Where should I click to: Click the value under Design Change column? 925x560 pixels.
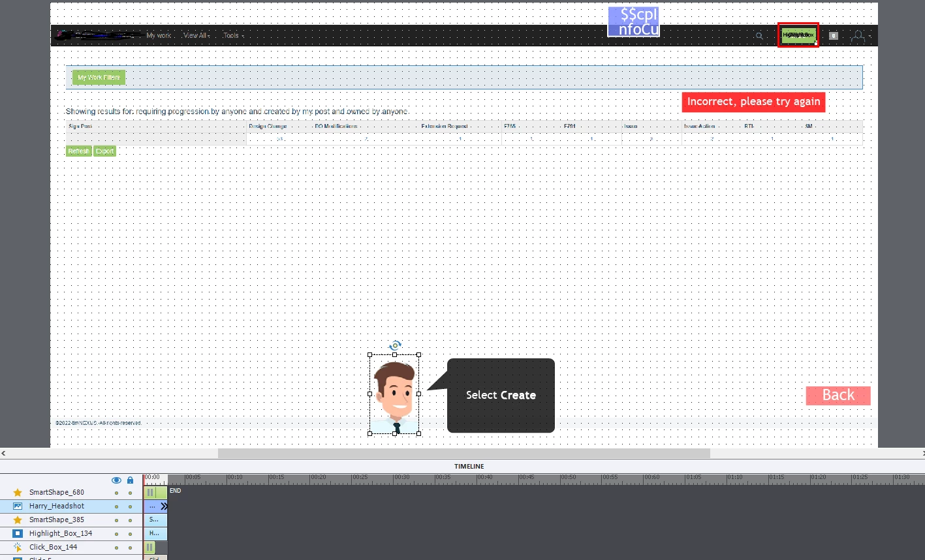coord(279,139)
